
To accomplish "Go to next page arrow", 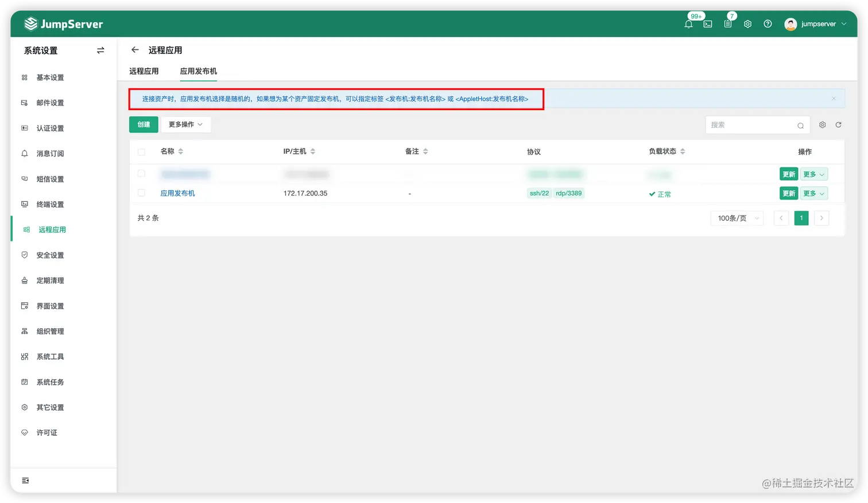I will (x=821, y=218).
